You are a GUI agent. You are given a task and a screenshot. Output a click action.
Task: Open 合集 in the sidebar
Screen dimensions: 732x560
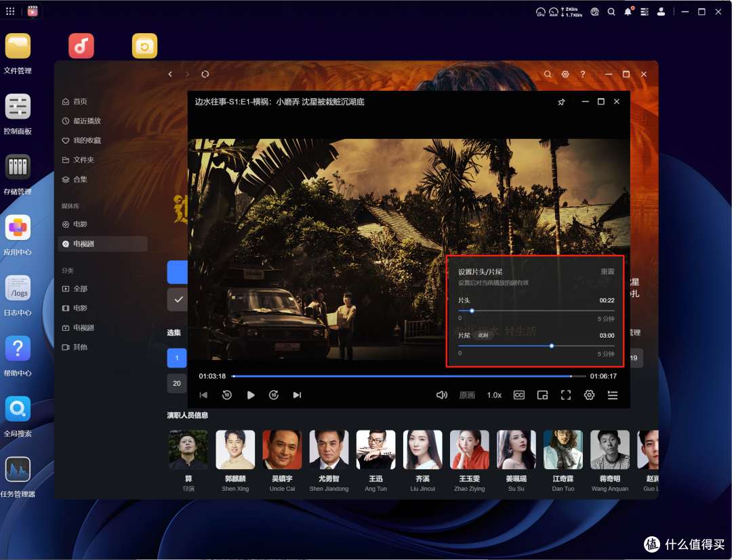point(103,180)
